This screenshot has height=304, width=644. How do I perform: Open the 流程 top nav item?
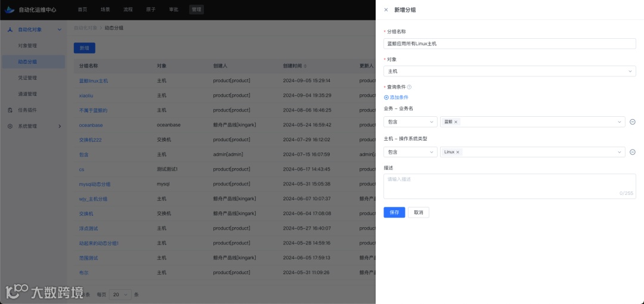128,10
